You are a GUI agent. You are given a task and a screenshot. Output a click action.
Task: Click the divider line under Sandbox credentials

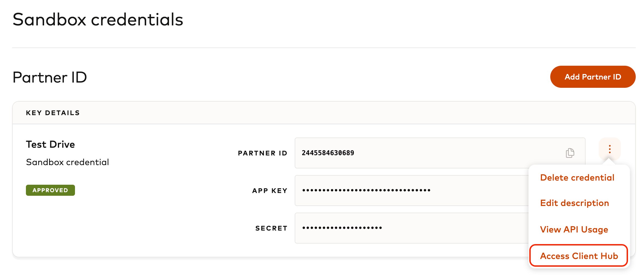[324, 48]
